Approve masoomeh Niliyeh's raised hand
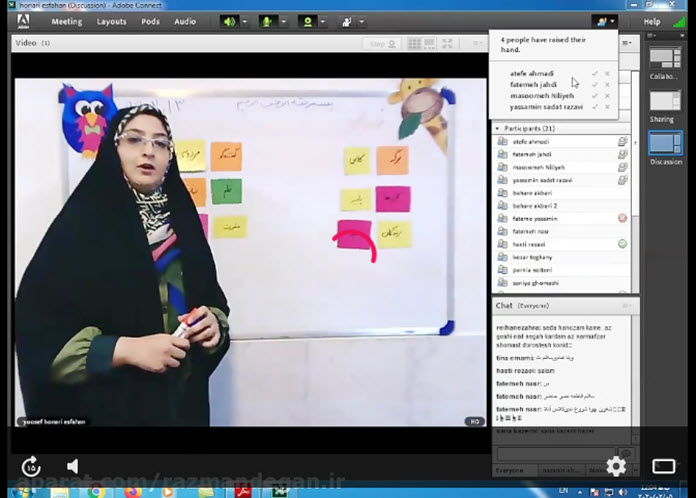The height and width of the screenshot is (498, 696). coord(595,95)
